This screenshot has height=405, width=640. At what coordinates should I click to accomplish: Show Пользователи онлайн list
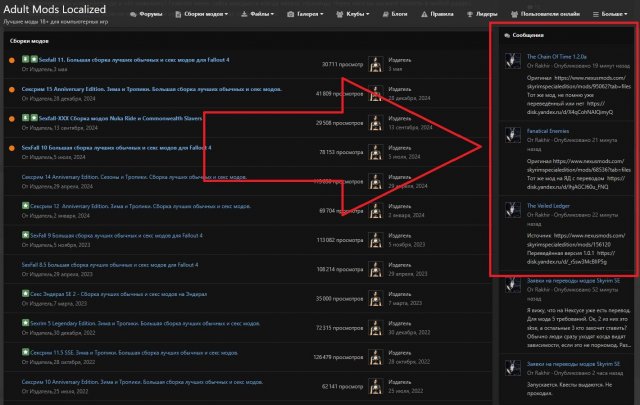click(556, 15)
